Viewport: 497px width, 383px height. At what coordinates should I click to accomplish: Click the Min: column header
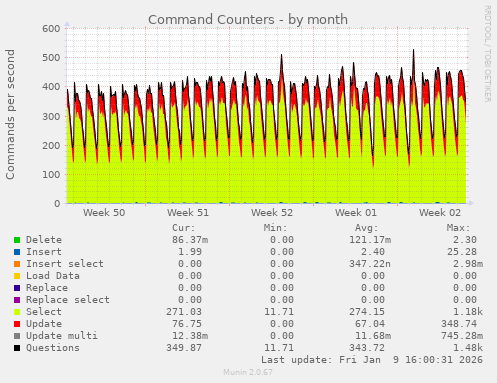(275, 228)
